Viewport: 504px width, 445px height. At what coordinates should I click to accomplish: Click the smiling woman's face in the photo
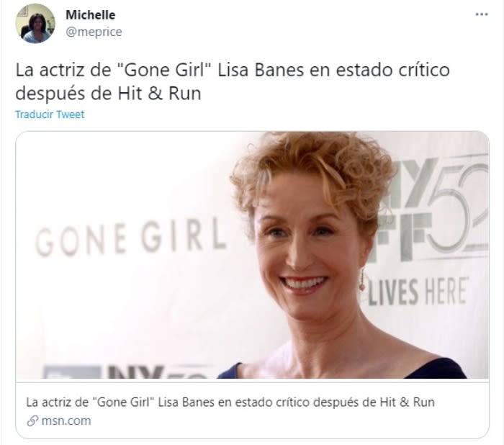pos(305,251)
